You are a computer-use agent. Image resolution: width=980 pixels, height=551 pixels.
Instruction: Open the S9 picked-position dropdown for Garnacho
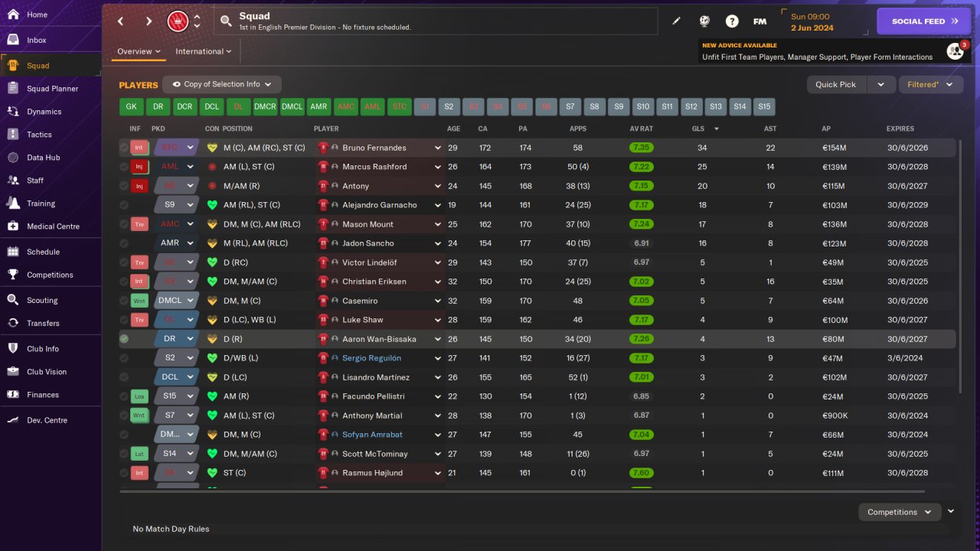175,205
